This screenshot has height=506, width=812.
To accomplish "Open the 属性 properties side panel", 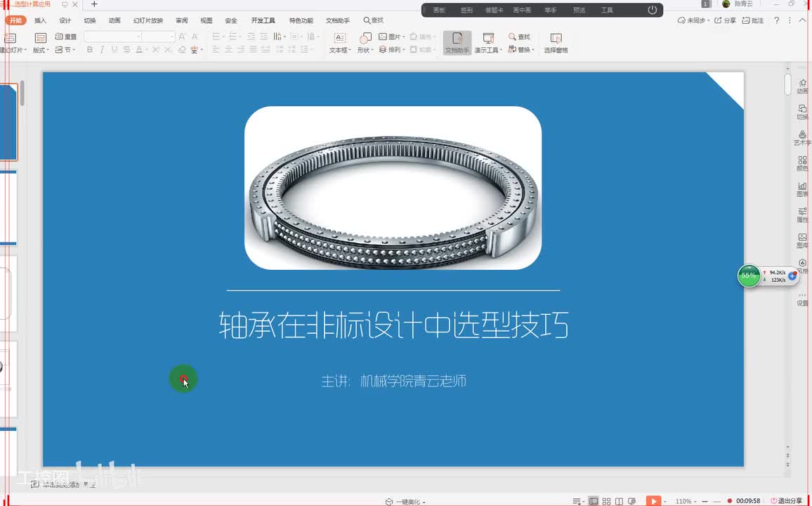I will tap(802, 215).
